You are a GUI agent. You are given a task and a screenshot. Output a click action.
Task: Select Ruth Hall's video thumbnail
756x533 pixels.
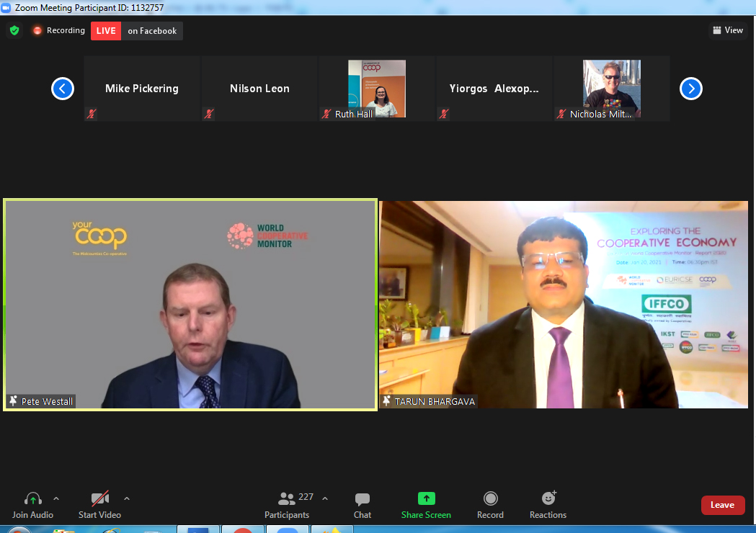click(377, 88)
